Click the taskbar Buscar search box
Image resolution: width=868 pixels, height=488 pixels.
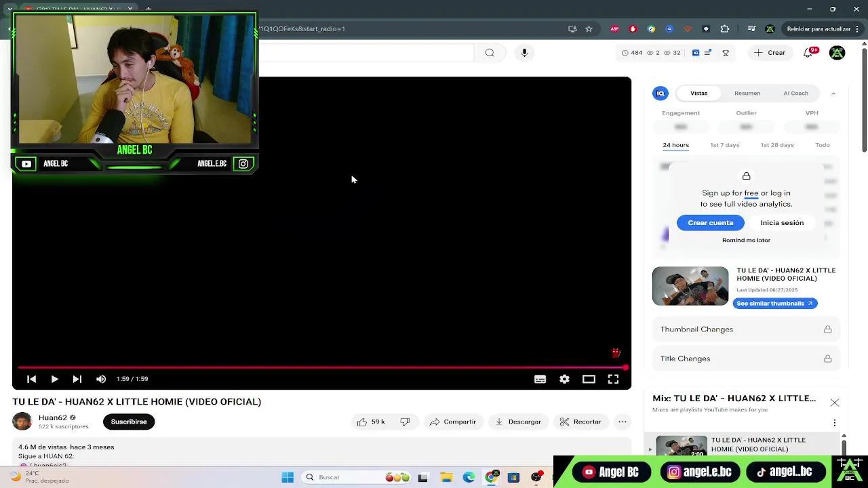click(x=356, y=477)
